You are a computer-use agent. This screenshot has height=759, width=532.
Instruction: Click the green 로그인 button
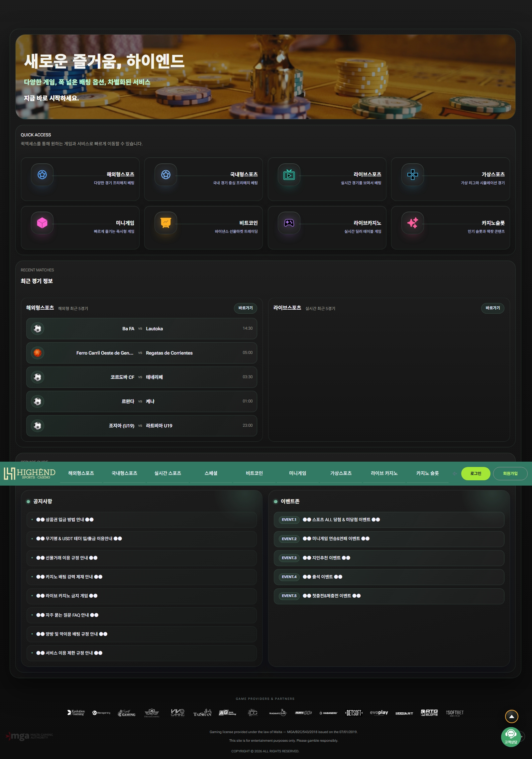476,474
